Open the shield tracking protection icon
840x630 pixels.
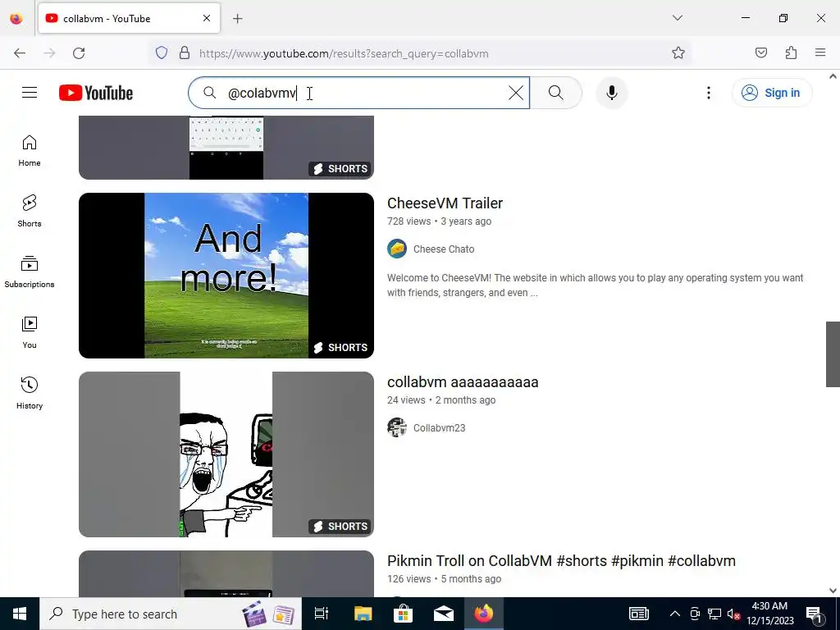click(162, 53)
